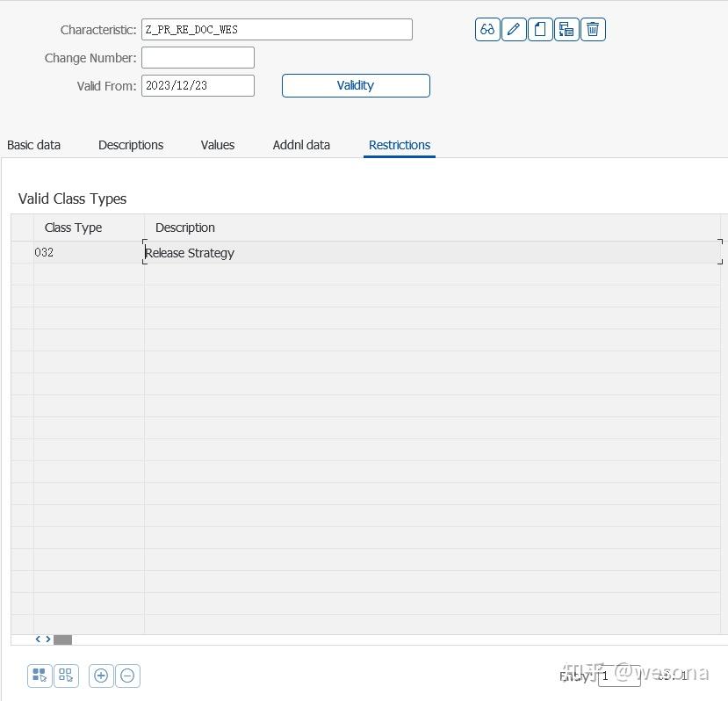
Task: Click the Class Type column header
Action: [x=73, y=227]
